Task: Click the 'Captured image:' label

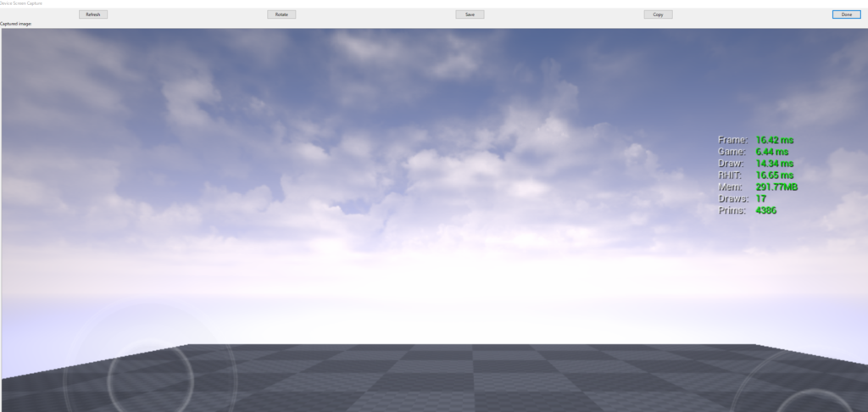Action: (16, 24)
